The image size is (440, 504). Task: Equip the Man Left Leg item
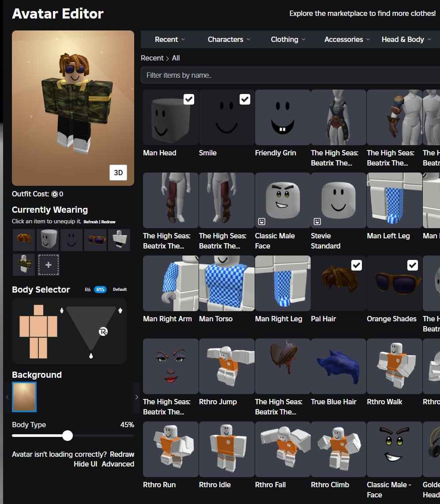395,200
